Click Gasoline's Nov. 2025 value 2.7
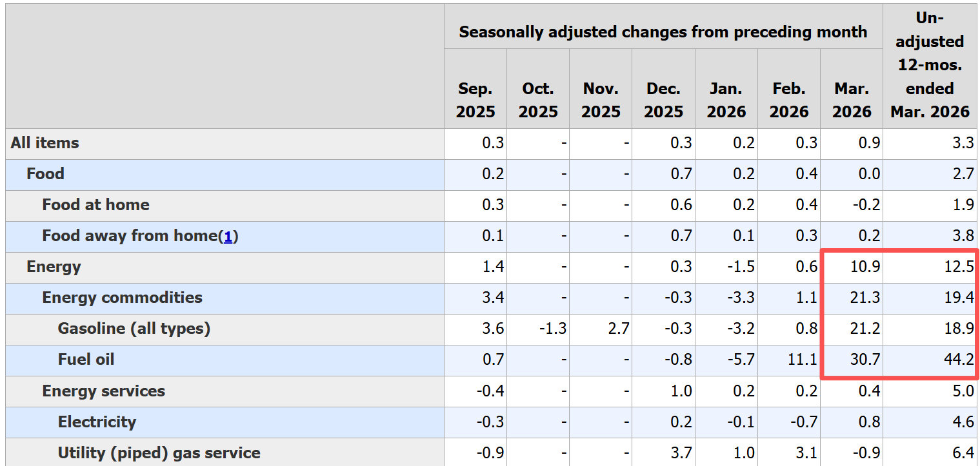Viewport: 980px width, 466px height. click(617, 329)
